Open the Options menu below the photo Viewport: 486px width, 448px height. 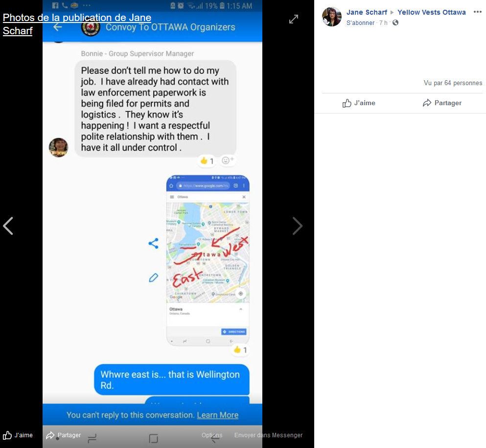[x=212, y=435]
